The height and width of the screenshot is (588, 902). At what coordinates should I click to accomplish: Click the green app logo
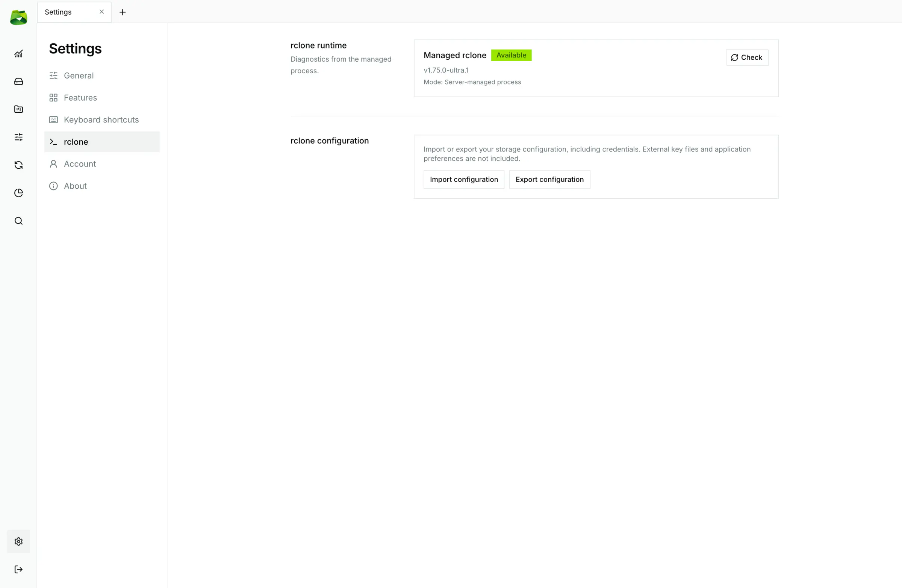pyautogui.click(x=18, y=17)
